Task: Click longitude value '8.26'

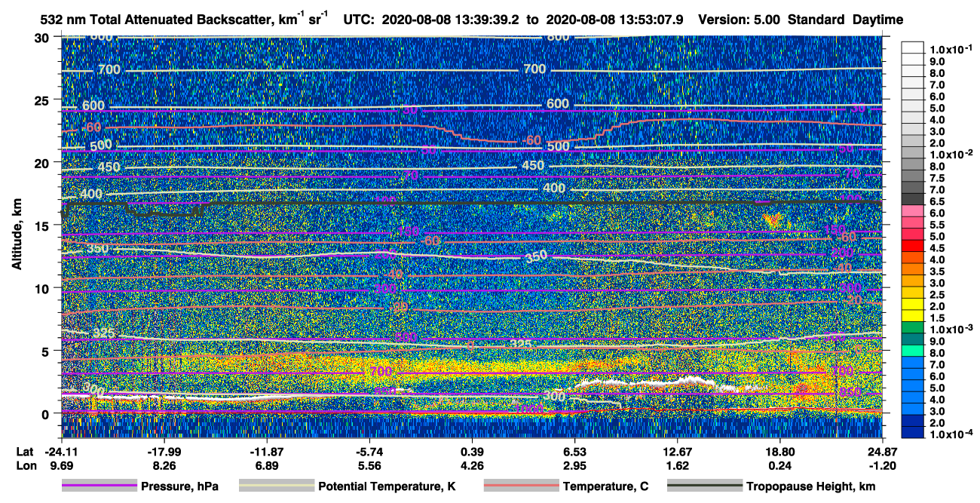Action: (164, 465)
